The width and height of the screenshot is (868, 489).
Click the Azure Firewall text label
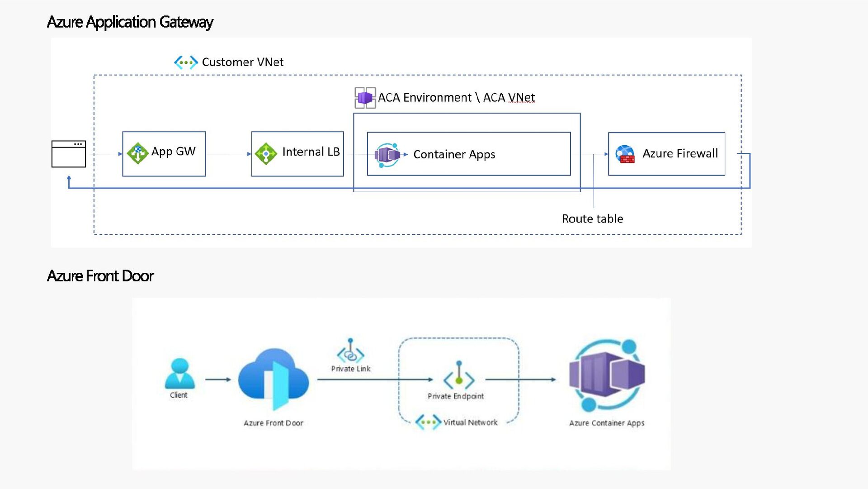pos(680,153)
